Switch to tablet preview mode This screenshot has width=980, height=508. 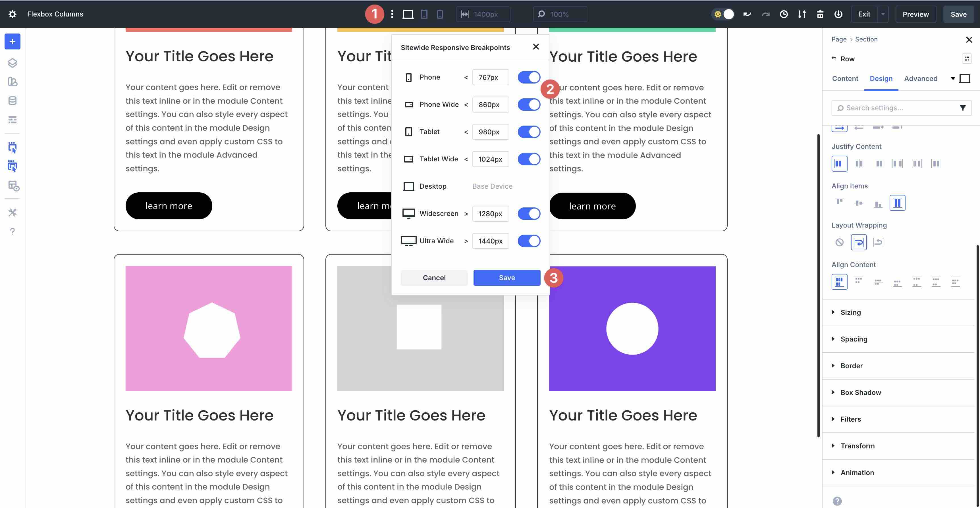click(x=424, y=14)
